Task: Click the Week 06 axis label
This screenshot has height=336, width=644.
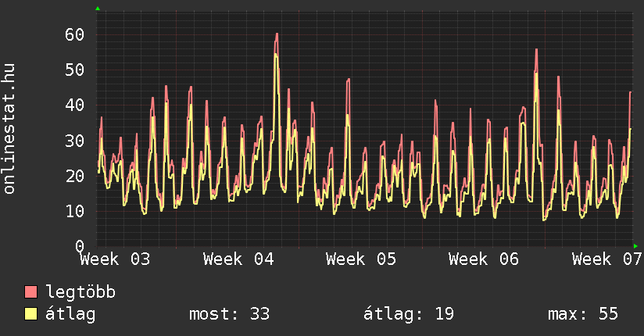Action: coord(485,259)
